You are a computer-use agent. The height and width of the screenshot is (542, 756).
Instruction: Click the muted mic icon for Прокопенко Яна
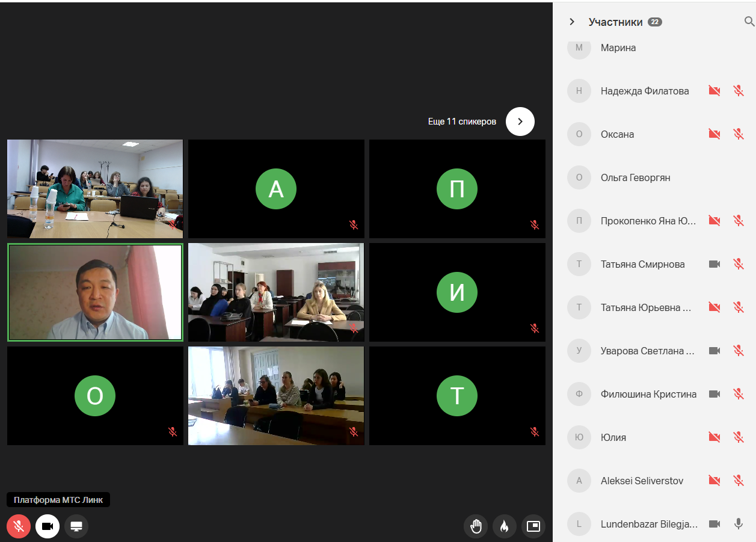(739, 221)
